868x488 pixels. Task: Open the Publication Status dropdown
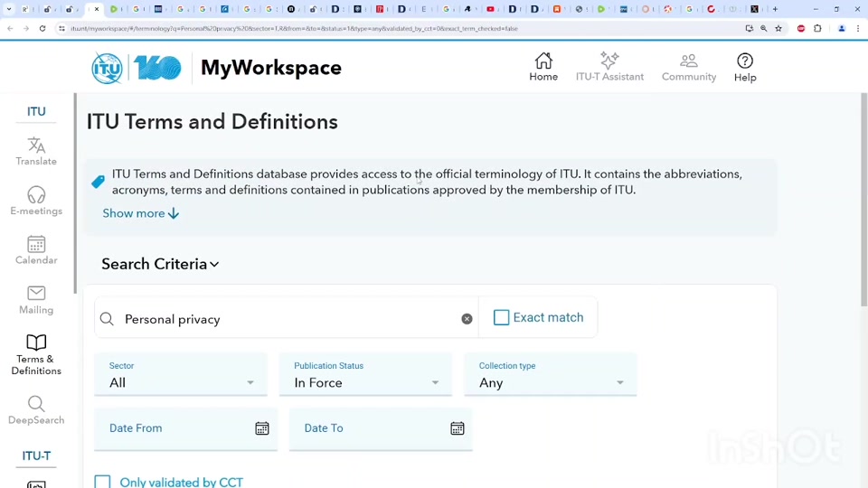pos(366,382)
